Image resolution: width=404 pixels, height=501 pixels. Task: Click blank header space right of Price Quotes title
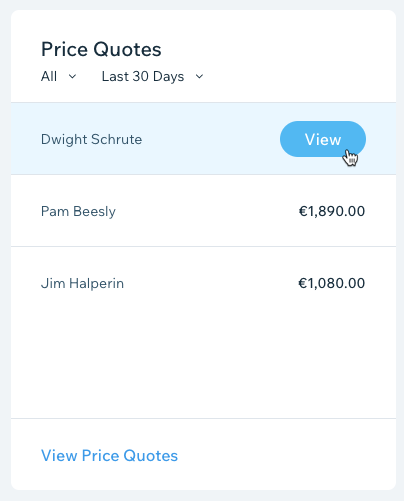point(277,49)
